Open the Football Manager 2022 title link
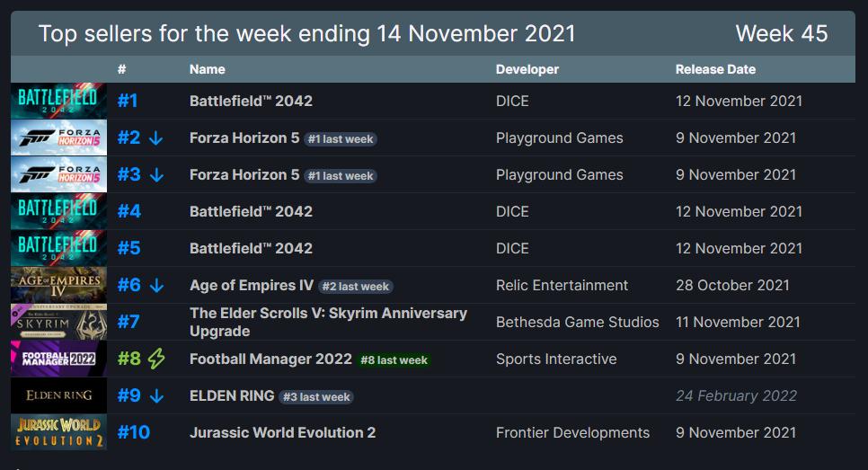This screenshot has width=868, height=470. pyautogui.click(x=270, y=359)
